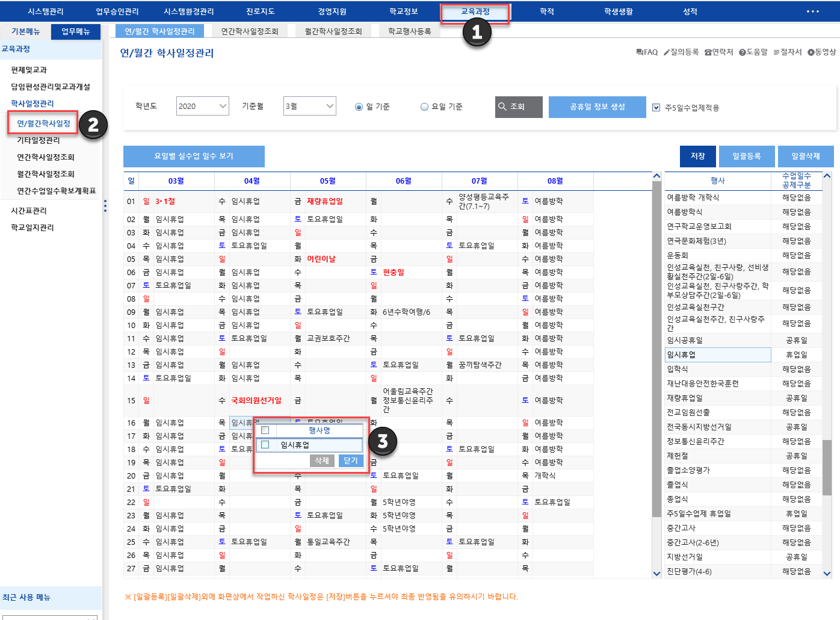Click the 03월 column header
Screen dimensions: 840x620
point(176,181)
